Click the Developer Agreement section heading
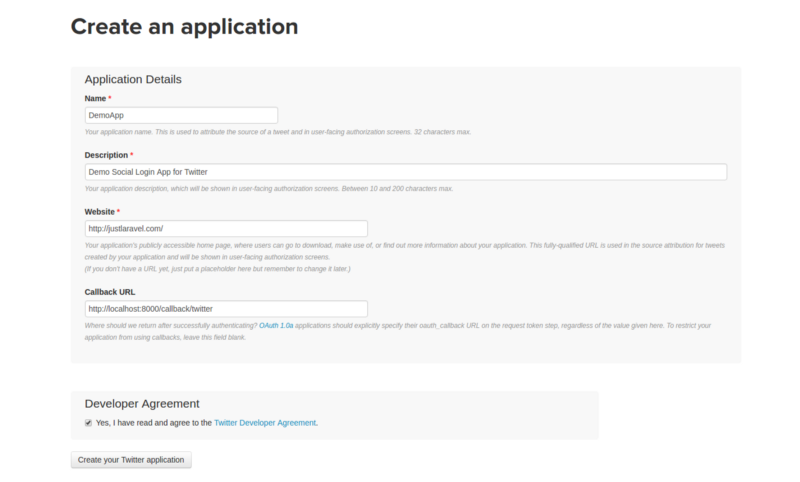Viewport: 800px width, 482px height. 142,403
